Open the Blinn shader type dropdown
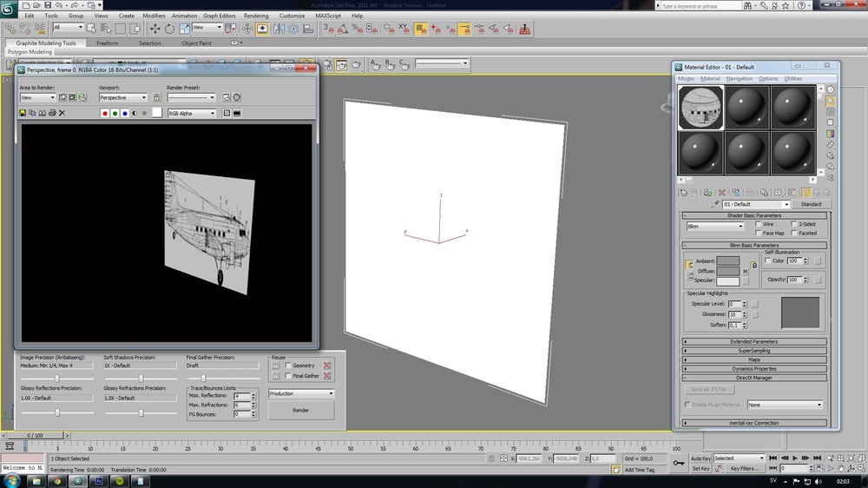Viewport: 868px width, 488px height. 715,227
